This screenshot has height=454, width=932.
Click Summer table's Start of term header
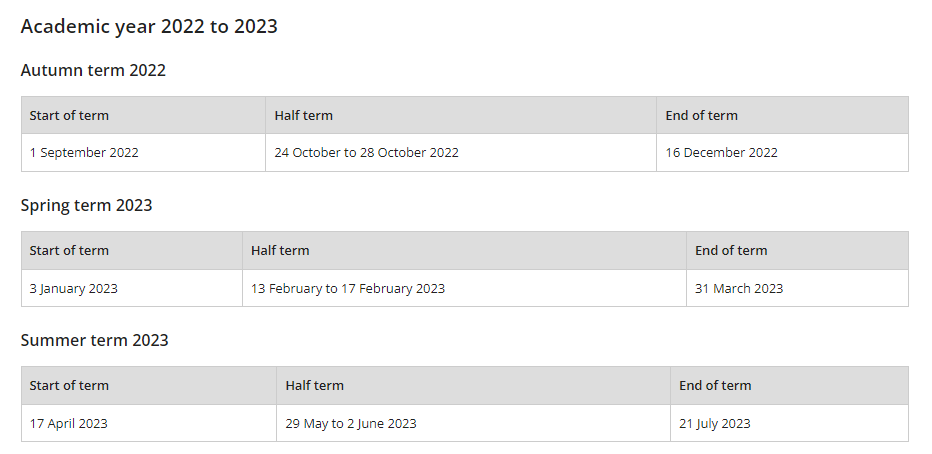click(x=149, y=386)
